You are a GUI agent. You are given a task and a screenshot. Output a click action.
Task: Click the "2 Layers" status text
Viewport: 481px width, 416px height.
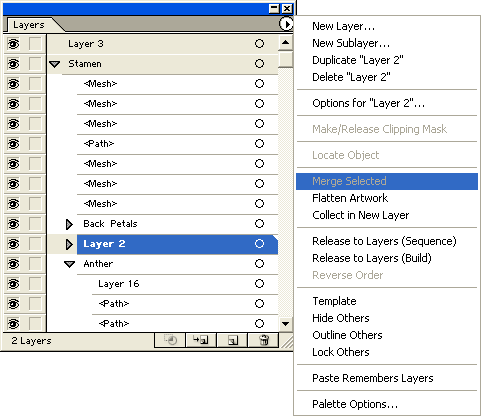pos(31,341)
